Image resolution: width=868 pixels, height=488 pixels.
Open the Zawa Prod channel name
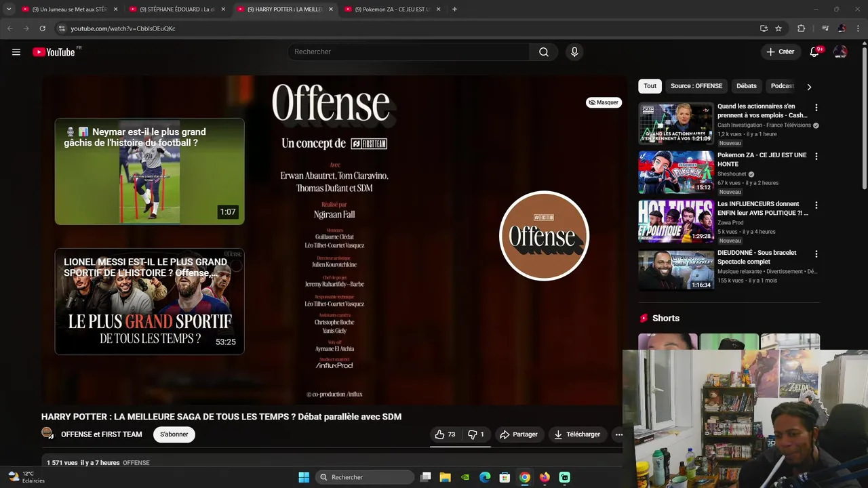[x=730, y=223]
